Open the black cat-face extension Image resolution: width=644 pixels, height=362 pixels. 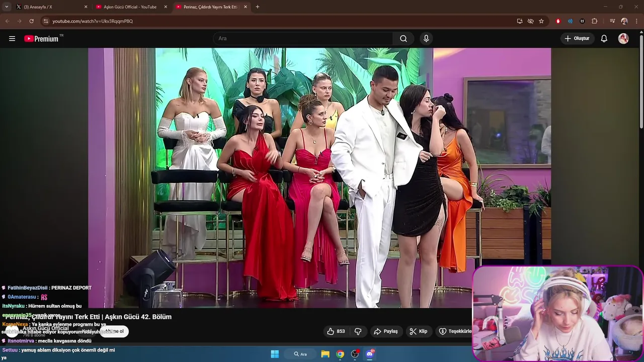point(582,21)
